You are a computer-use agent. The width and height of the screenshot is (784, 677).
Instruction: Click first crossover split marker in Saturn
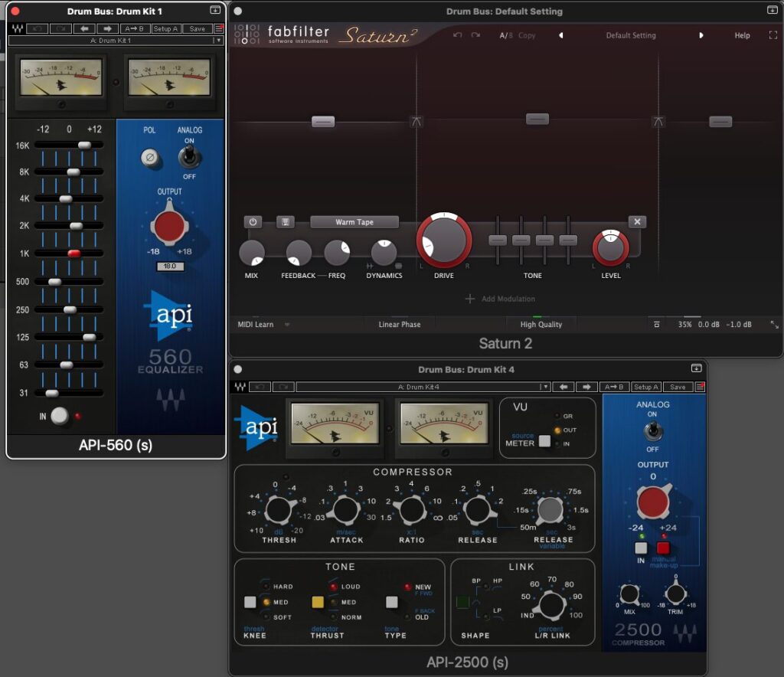pos(416,122)
